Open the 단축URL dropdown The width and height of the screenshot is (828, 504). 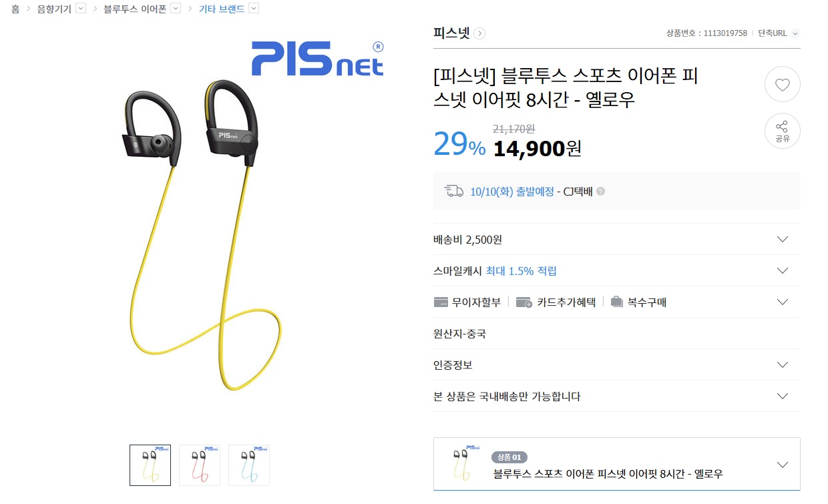coord(795,33)
